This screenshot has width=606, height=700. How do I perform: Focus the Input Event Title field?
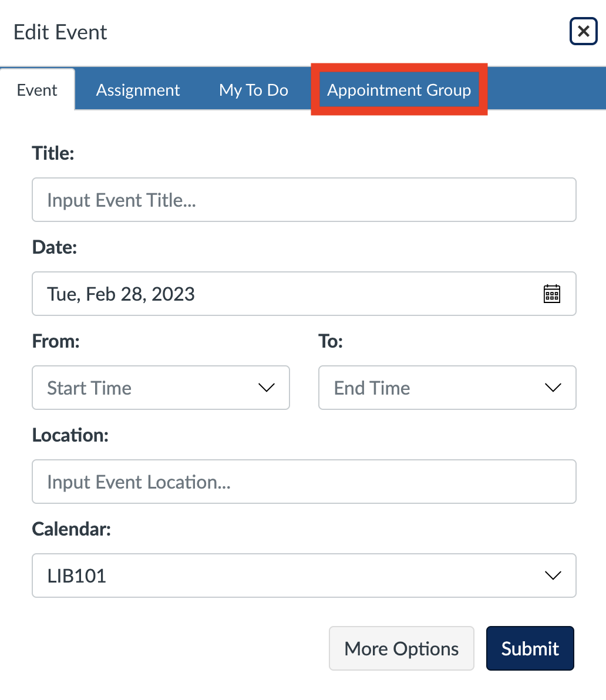pos(304,200)
